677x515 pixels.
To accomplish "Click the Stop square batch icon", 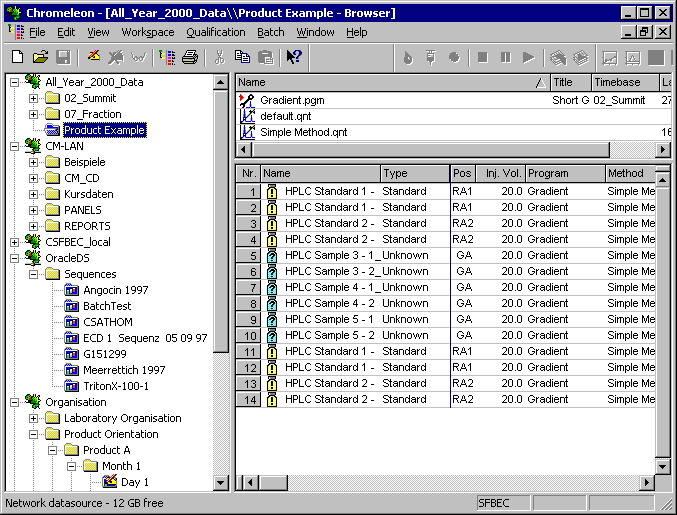I will pos(483,57).
